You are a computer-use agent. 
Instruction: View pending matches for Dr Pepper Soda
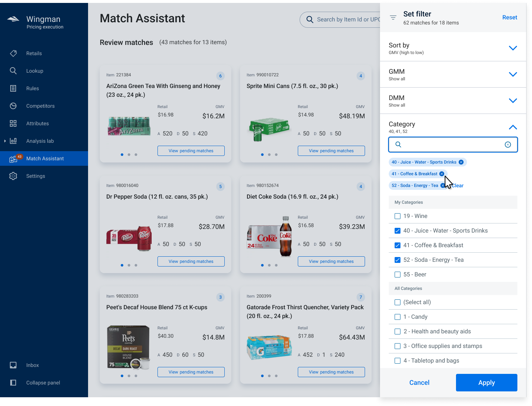191,261
